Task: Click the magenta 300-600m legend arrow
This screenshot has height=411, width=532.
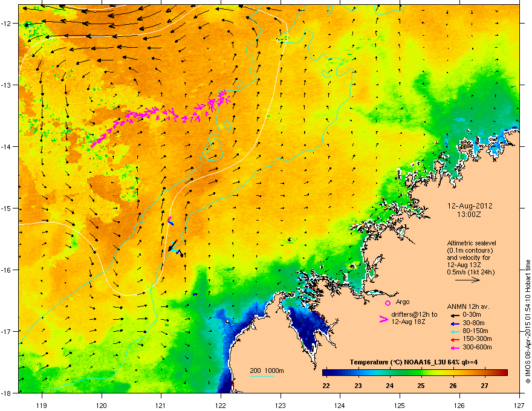Action: (455, 348)
